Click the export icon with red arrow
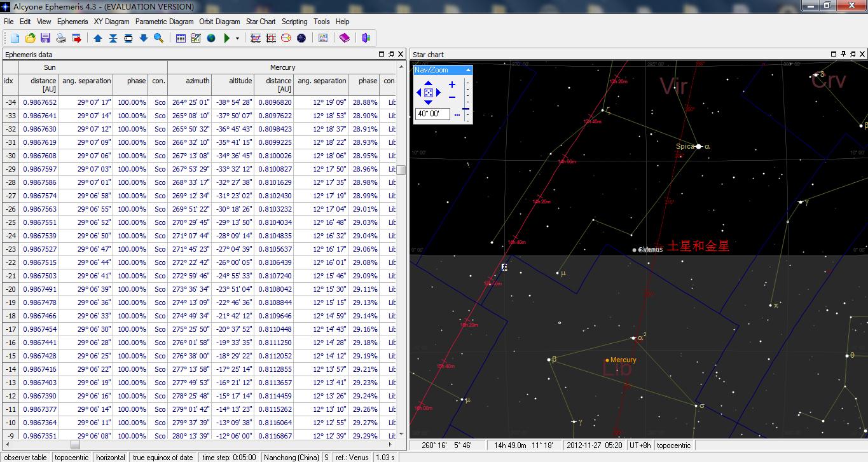This screenshot has width=868, height=462. (x=76, y=38)
